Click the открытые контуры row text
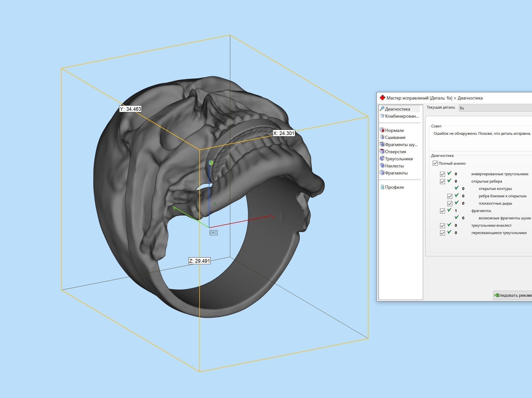 pos(495,189)
